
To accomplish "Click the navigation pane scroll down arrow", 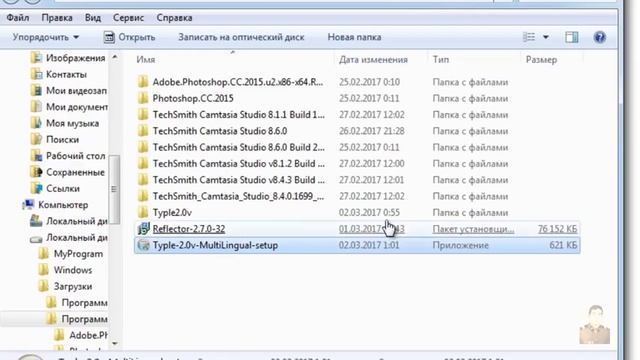I will pyautogui.click(x=114, y=344).
